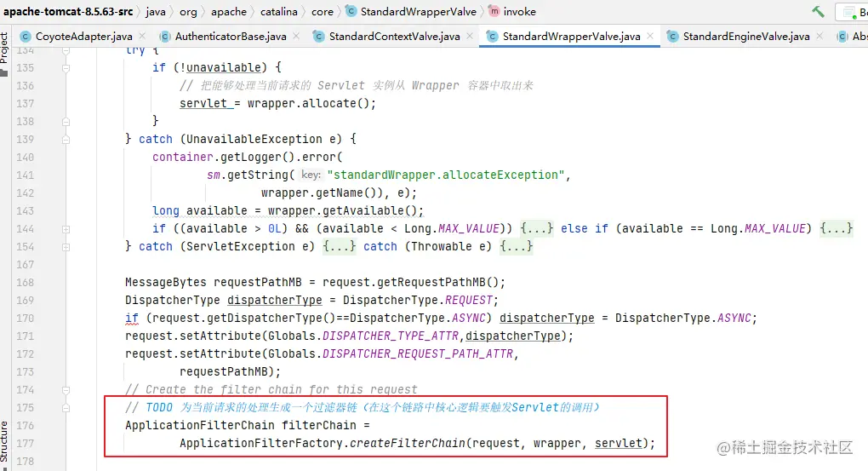Click the core breadcrumb segment
Image resolution: width=868 pixels, height=471 pixels.
pyautogui.click(x=323, y=12)
